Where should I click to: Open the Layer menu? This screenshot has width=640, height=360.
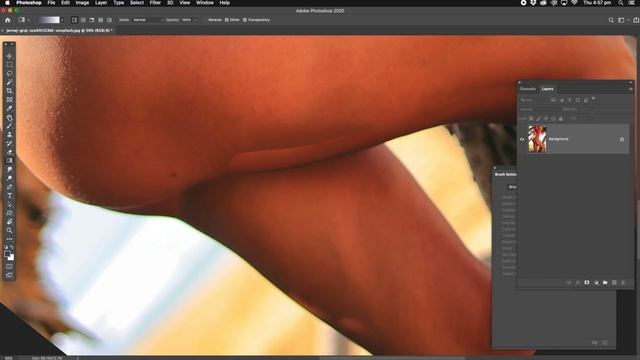click(101, 3)
